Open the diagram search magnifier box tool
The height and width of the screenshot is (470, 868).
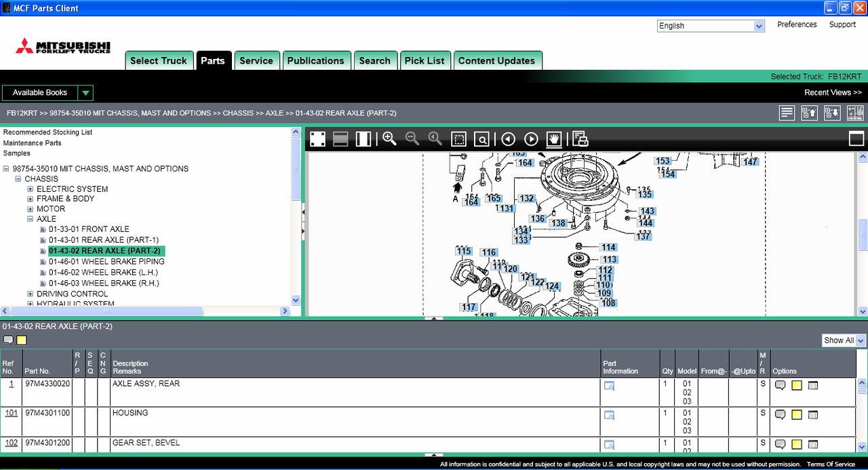[x=481, y=139]
